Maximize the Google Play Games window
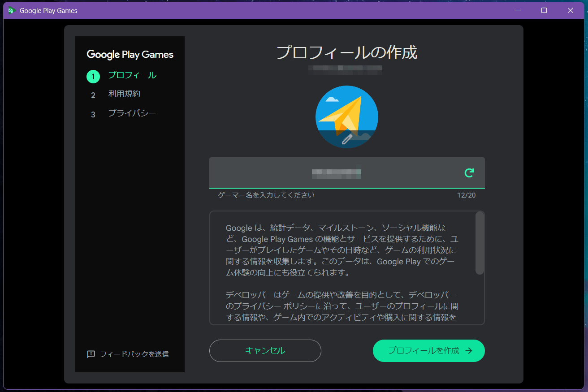Viewport: 588px width, 392px height. pyautogui.click(x=544, y=10)
